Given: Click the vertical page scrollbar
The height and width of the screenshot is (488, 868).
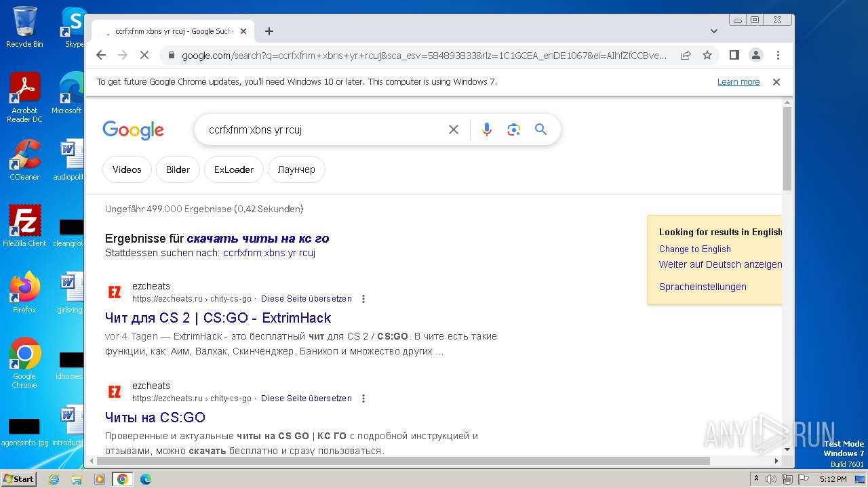Looking at the screenshot, I should click(787, 149).
